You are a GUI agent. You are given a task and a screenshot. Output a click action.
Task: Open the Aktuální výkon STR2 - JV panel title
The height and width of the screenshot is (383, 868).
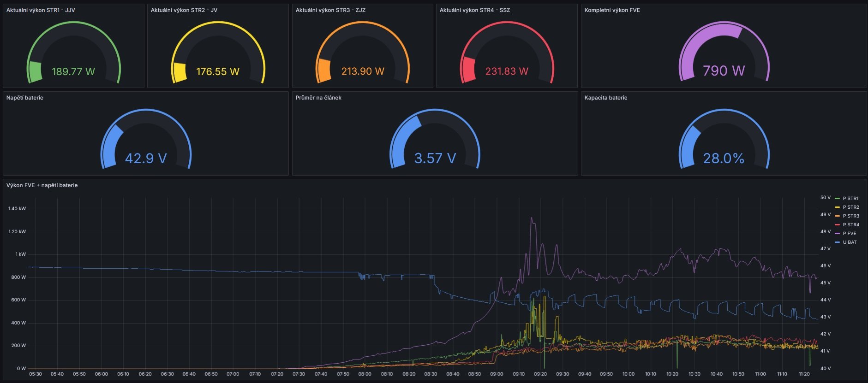[x=184, y=10]
